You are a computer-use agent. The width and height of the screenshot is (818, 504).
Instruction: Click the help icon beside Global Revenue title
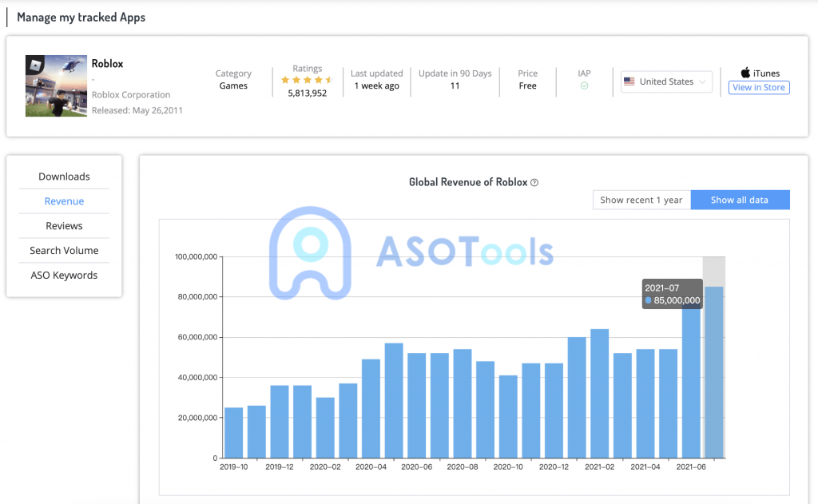534,183
